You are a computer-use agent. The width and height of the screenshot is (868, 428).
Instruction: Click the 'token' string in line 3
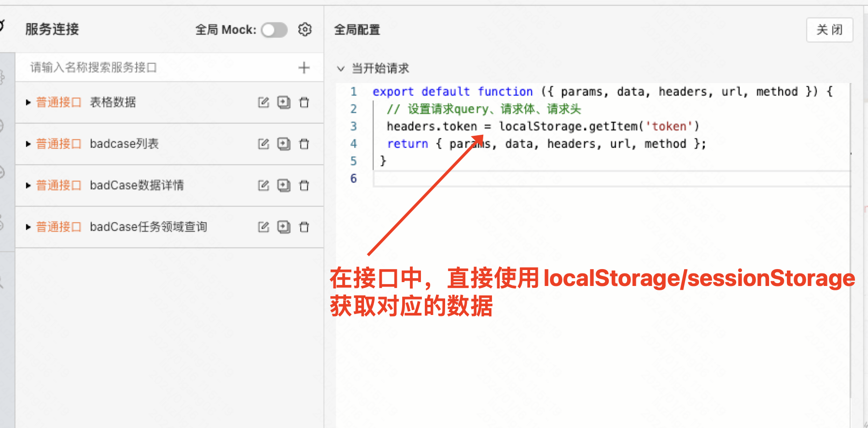(669, 127)
